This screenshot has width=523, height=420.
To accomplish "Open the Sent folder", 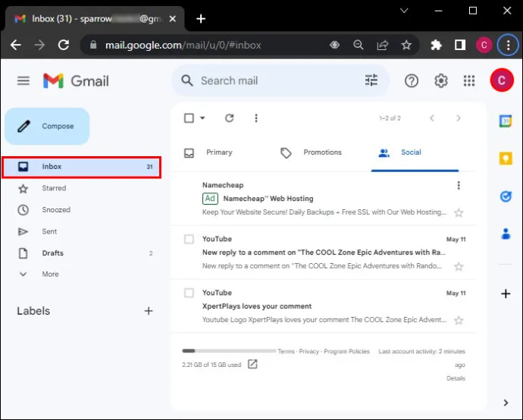I will [49, 231].
